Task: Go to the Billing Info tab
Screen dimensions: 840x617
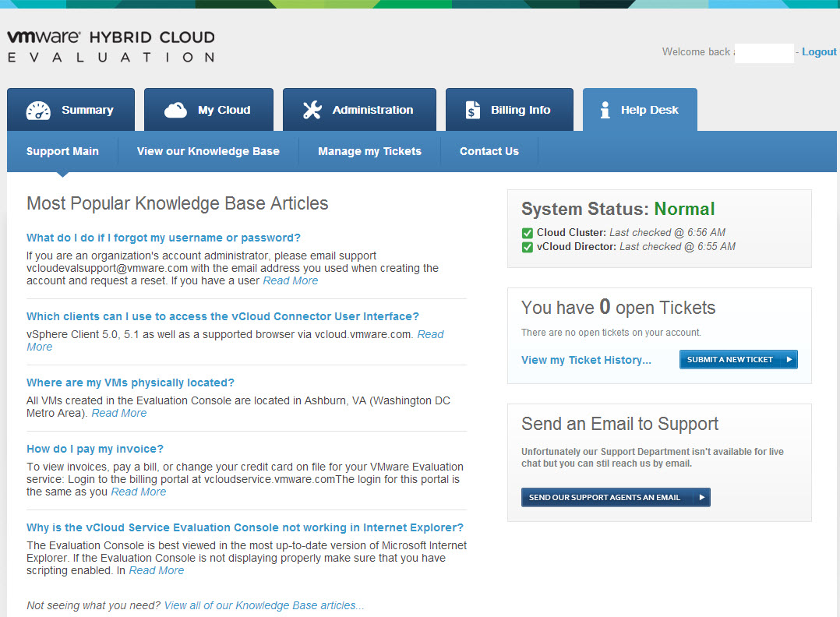Action: click(510, 109)
